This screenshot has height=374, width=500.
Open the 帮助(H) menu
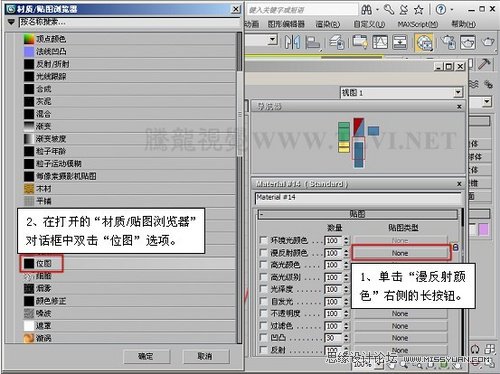(464, 24)
